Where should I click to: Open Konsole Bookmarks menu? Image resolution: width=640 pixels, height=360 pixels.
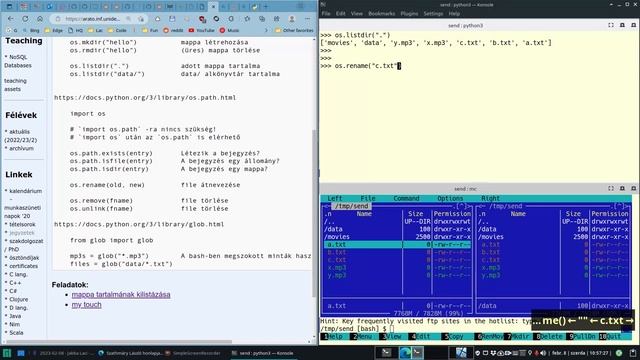(x=381, y=13)
